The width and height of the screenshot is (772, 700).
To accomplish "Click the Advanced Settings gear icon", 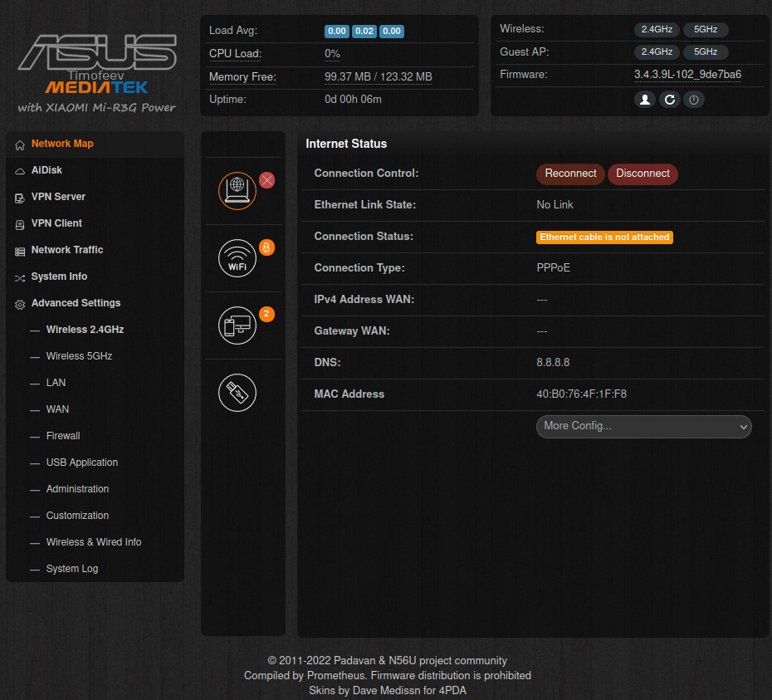I will pyautogui.click(x=20, y=305).
